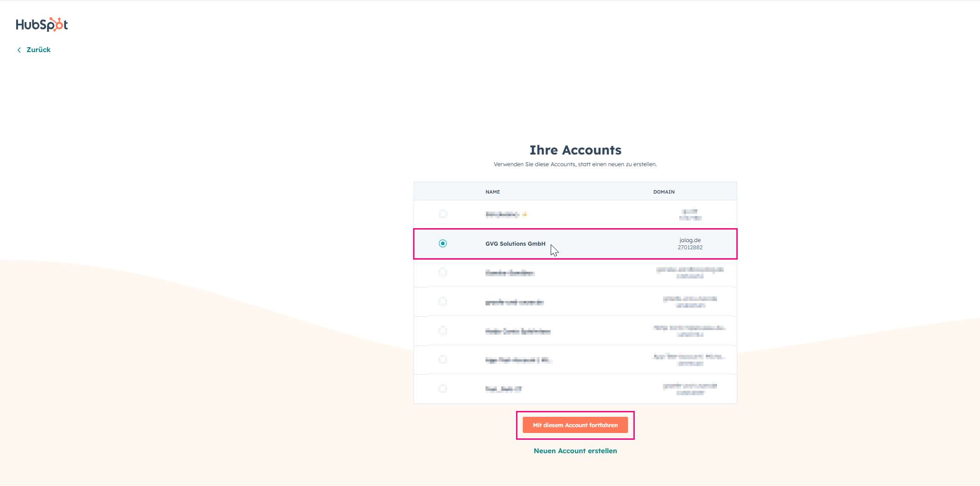980x486 pixels.
Task: Open Neuen Account erstellen link
Action: pos(575,451)
